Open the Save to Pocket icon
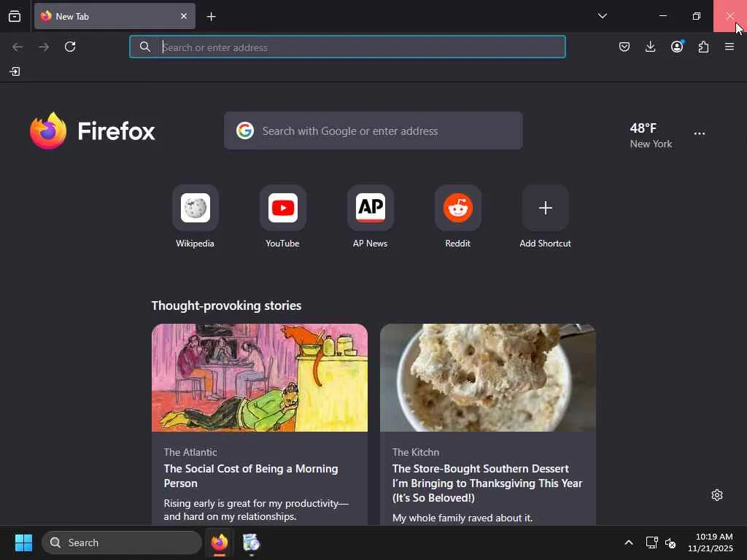Screen dimensions: 747x560 click(x=624, y=47)
